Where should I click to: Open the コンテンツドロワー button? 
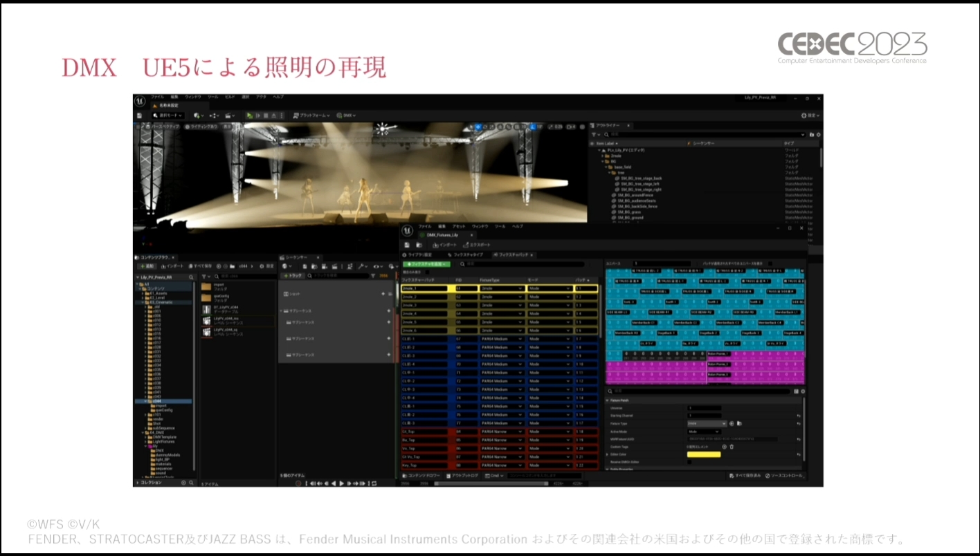pyautogui.click(x=421, y=475)
